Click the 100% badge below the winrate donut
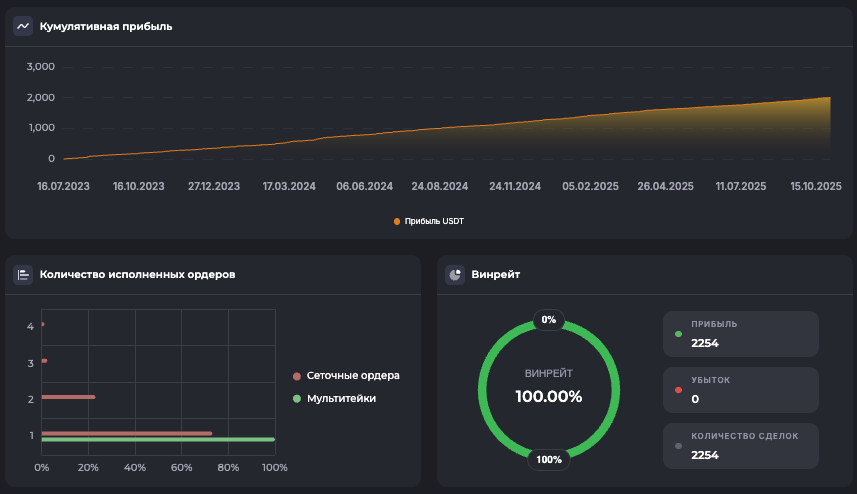This screenshot has height=494, width=857. tap(548, 460)
